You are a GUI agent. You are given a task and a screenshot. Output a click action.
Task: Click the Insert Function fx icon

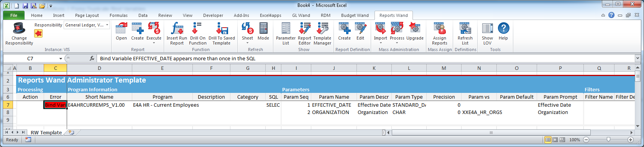click(92, 58)
